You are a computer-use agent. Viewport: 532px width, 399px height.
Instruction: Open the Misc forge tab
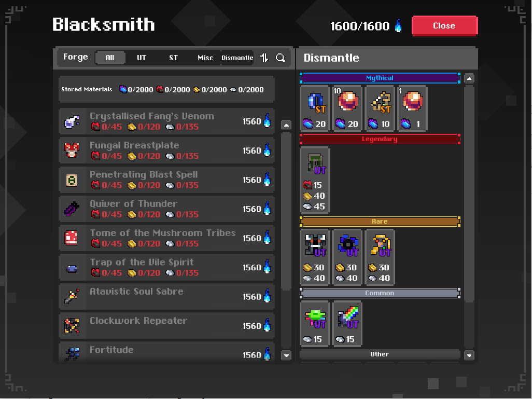(205, 58)
